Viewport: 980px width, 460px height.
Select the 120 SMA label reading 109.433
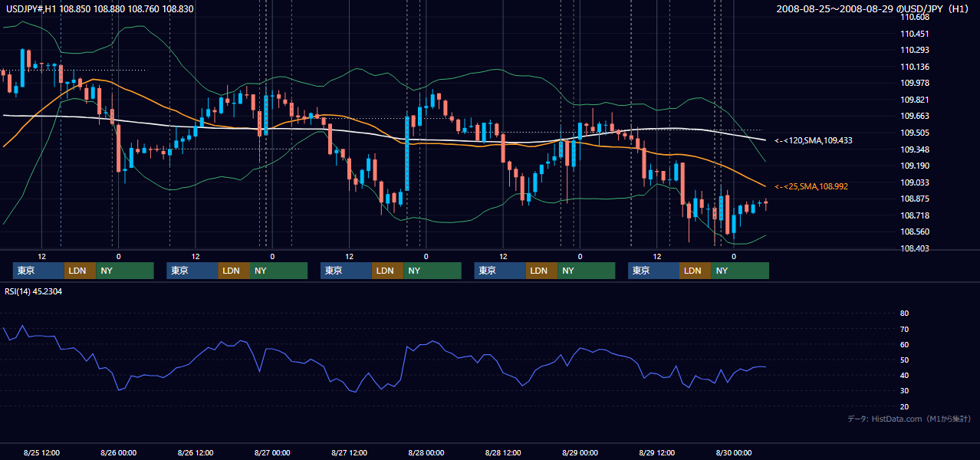(813, 141)
